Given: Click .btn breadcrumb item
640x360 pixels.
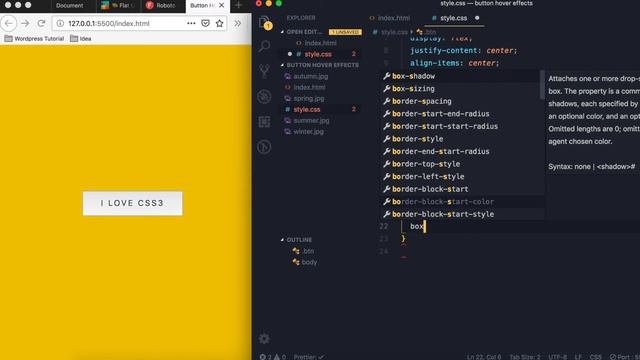Looking at the screenshot, I should [x=426, y=32].
